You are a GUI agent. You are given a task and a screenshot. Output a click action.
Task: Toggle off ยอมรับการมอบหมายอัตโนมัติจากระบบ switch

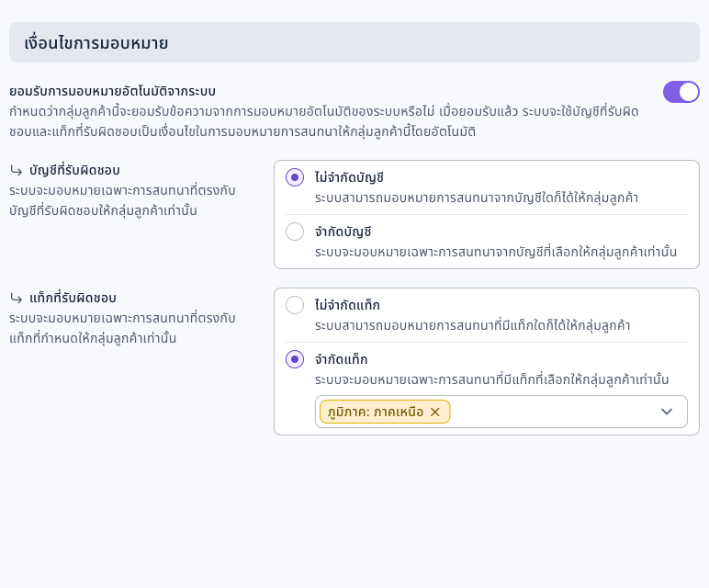[x=681, y=92]
